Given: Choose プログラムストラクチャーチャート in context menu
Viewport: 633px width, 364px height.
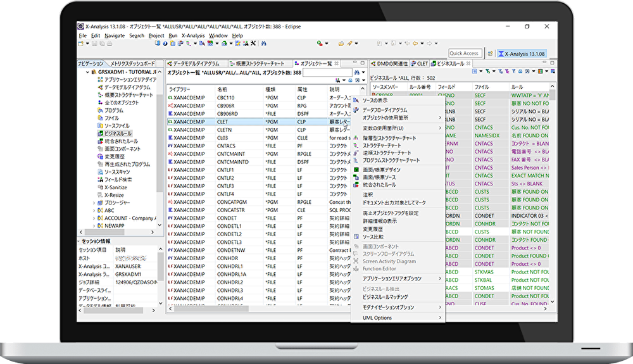Looking at the screenshot, I should pos(391,160).
